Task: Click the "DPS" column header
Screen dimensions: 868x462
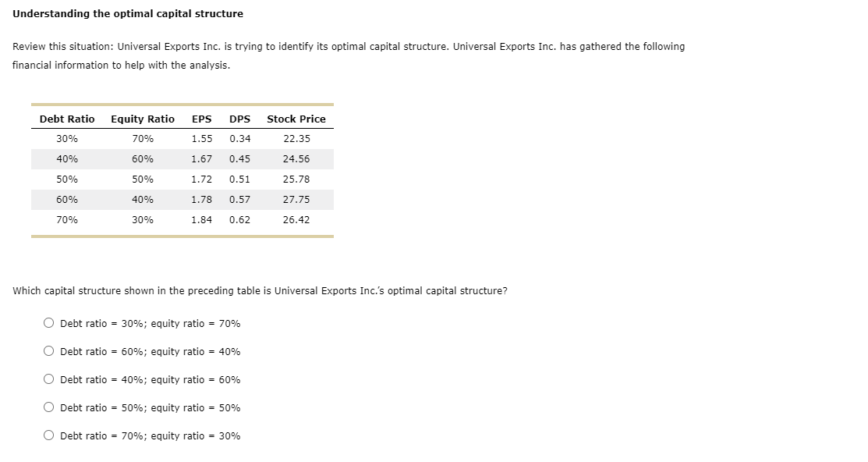Action: [239, 119]
